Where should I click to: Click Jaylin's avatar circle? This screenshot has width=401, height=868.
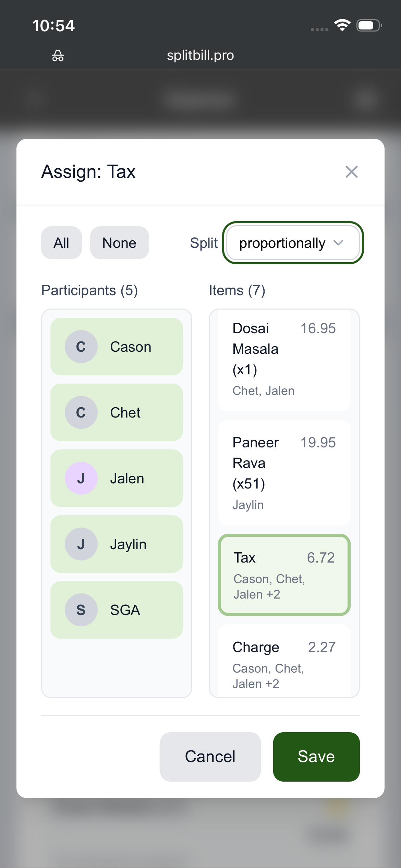tap(81, 544)
